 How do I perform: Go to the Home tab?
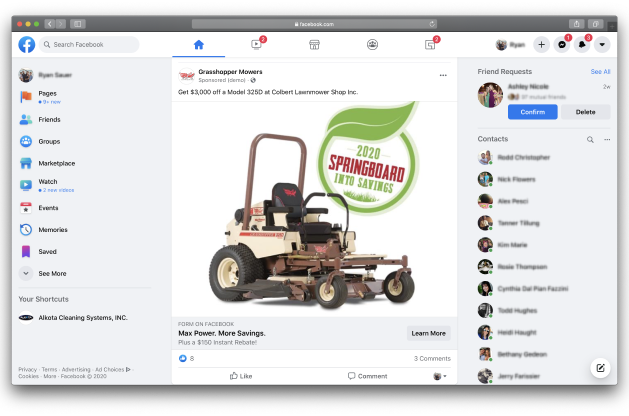point(198,45)
